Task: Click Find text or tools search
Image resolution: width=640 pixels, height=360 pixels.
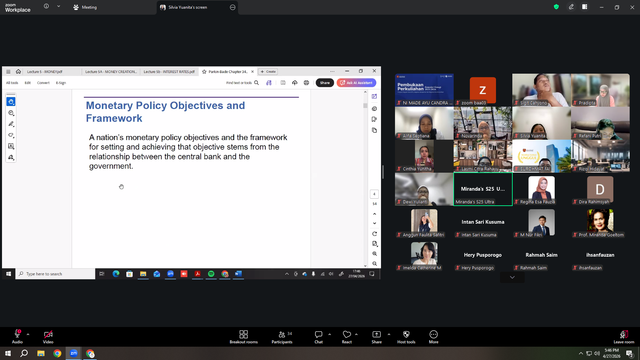Action: click(x=242, y=83)
